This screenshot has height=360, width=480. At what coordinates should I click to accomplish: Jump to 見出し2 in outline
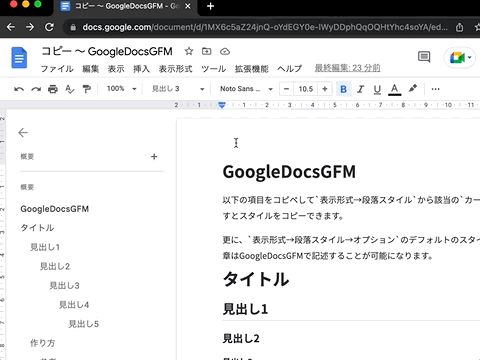pos(55,266)
